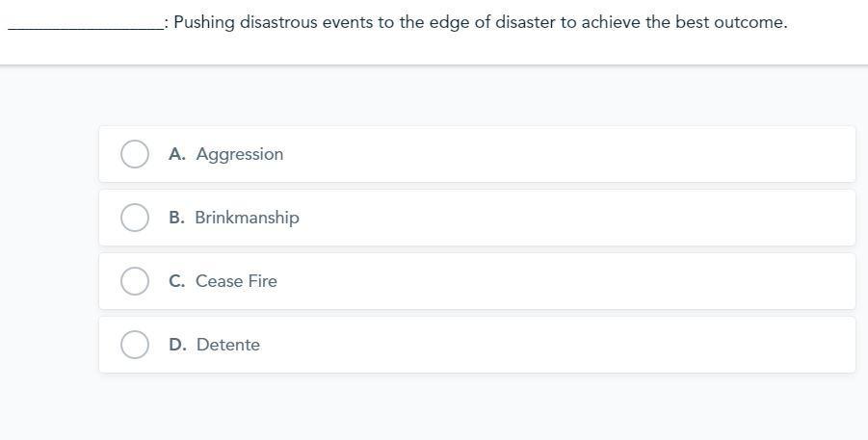Select the radio button for Brinkmanship
The image size is (868, 440).
click(135, 218)
